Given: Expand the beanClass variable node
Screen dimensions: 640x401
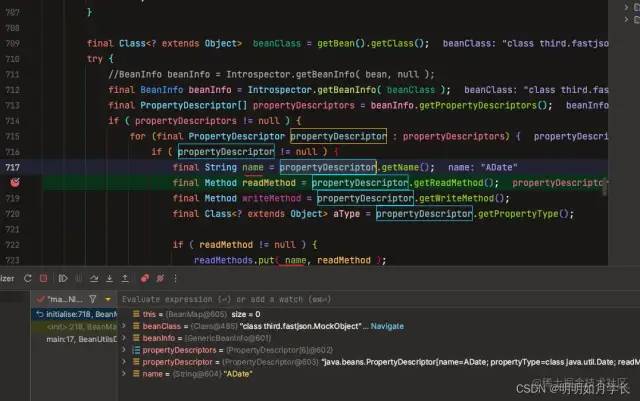Looking at the screenshot, I should click(124, 326).
